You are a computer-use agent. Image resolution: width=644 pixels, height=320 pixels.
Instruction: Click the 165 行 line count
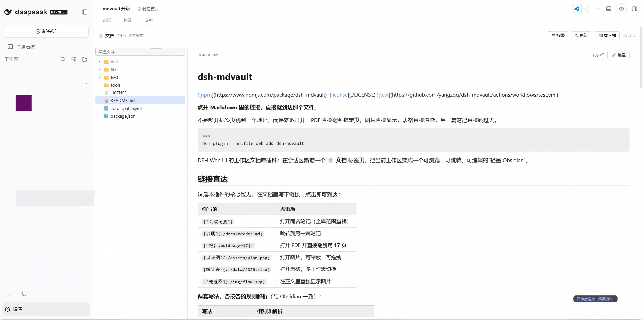click(x=598, y=55)
